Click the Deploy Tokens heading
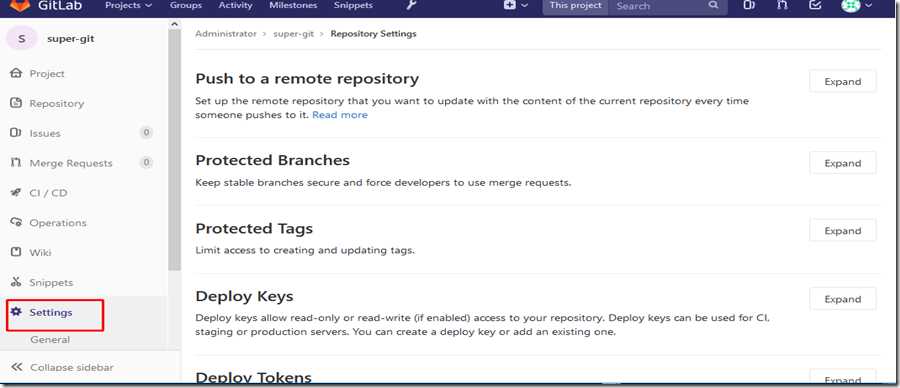900x388 pixels. [x=254, y=377]
